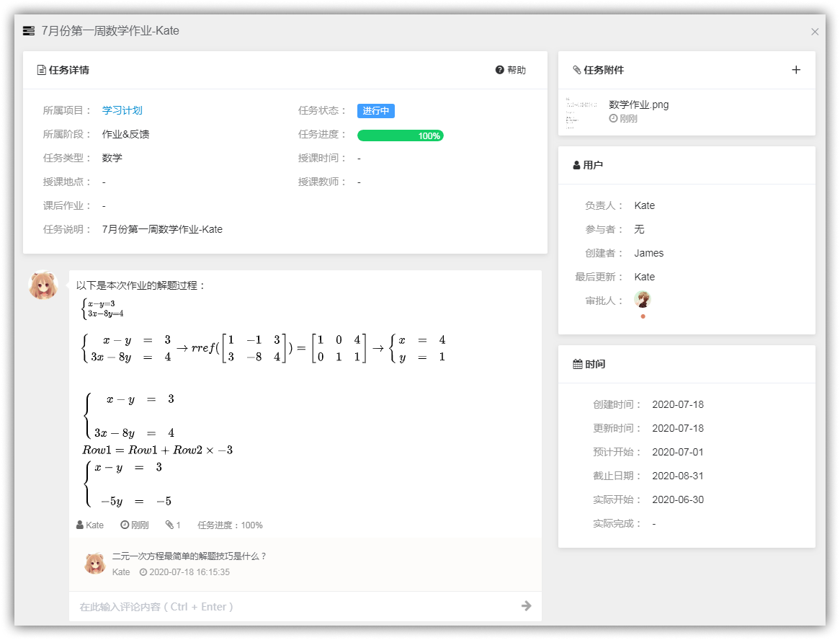Image resolution: width=840 pixels, height=640 pixels.
Task: Click Kate's avatar on the solution post
Action: pyautogui.click(x=43, y=285)
